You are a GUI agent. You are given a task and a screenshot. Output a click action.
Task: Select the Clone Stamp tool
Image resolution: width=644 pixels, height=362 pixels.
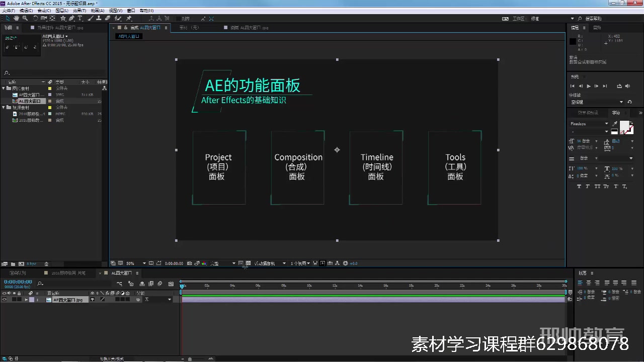99,19
